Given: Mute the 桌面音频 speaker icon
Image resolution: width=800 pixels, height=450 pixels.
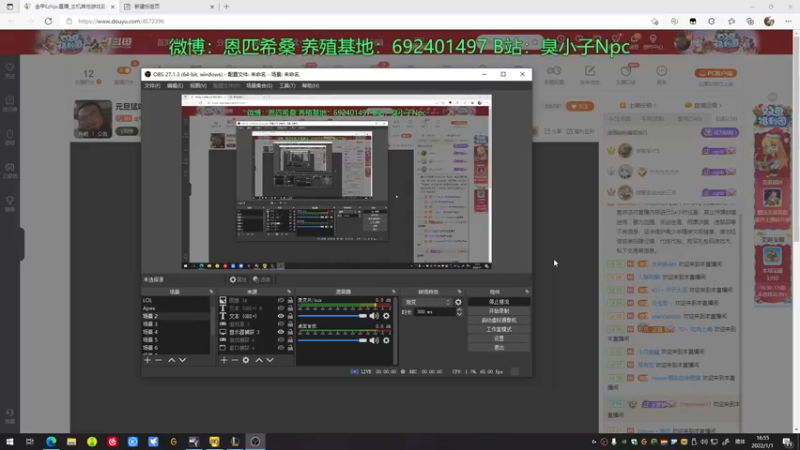Looking at the screenshot, I should pos(374,340).
